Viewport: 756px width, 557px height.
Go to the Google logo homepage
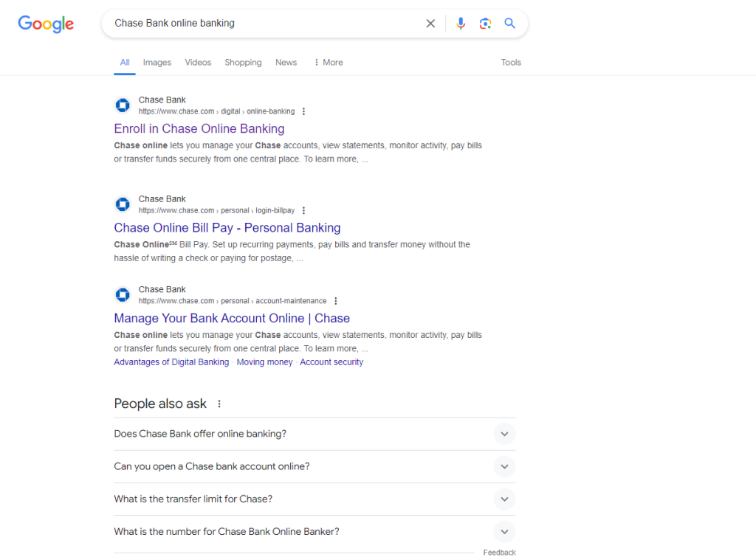(46, 24)
